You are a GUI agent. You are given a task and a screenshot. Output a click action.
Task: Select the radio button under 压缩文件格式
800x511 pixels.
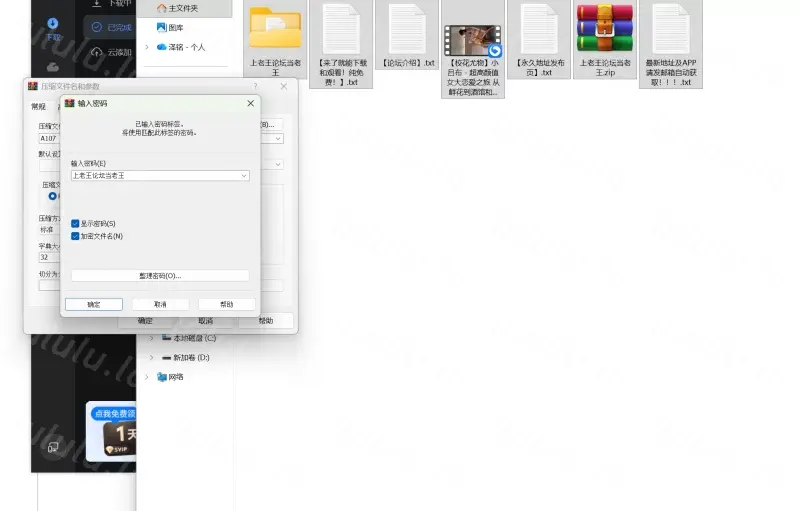[53, 196]
